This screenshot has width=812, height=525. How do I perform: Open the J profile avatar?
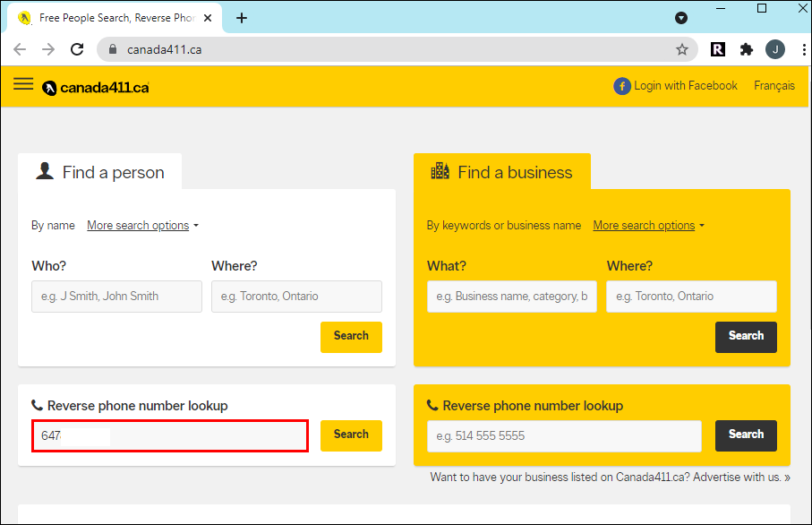(775, 49)
